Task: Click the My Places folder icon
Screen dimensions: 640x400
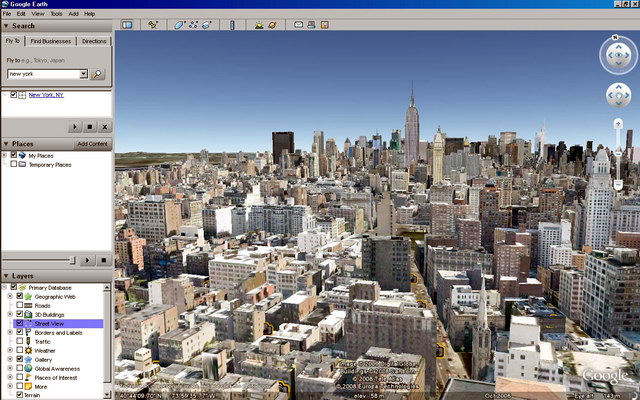Action: click(22, 156)
